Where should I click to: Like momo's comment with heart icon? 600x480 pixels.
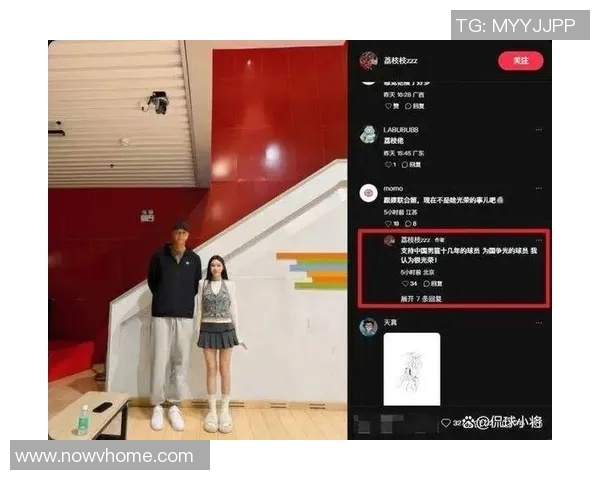point(389,224)
